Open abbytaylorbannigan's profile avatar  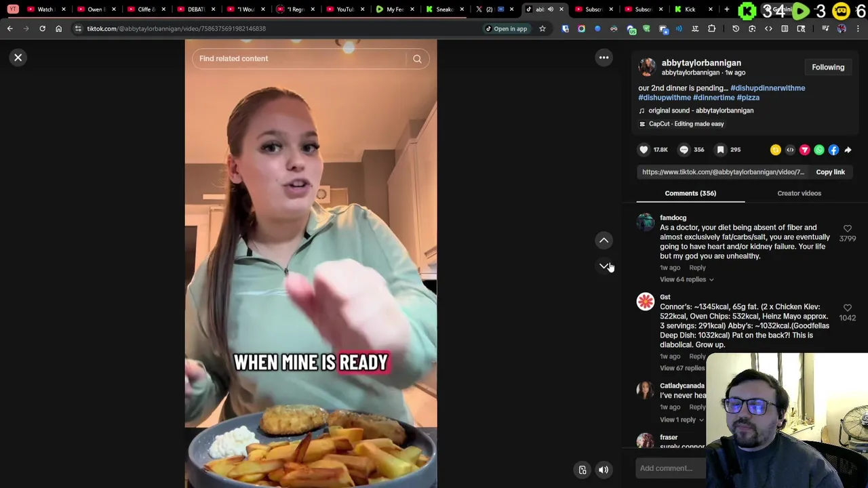(x=647, y=67)
